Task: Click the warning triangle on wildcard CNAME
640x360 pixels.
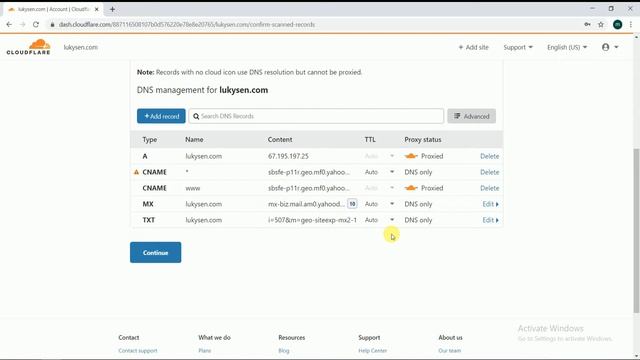Action: coord(136,172)
